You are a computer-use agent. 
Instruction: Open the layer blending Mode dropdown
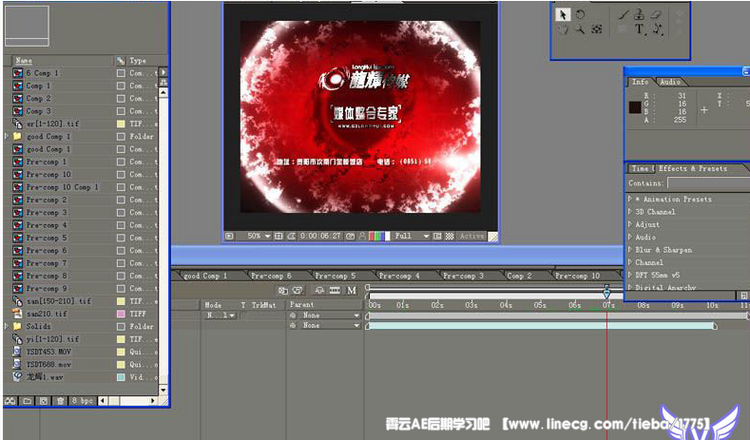(x=221, y=315)
